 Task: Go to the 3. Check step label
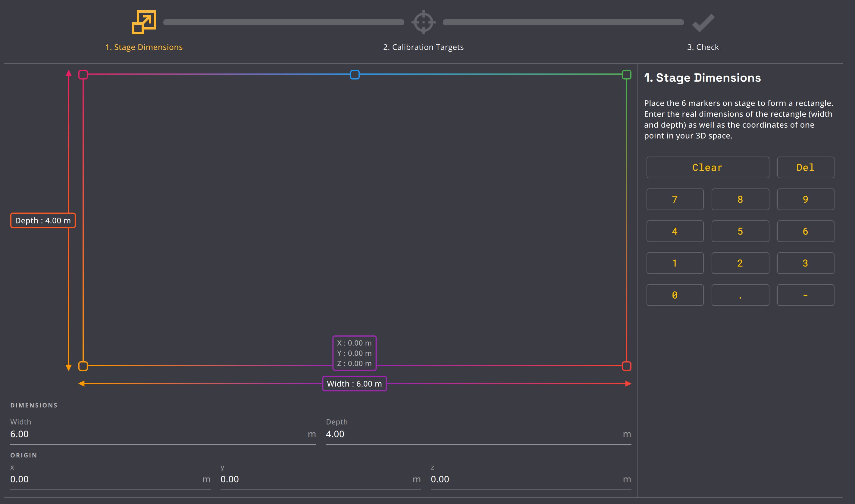tap(703, 47)
